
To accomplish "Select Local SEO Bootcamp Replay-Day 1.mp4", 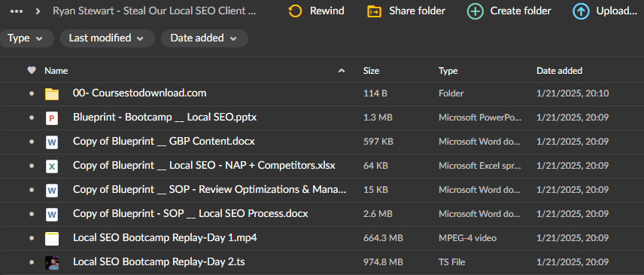I will coord(165,237).
